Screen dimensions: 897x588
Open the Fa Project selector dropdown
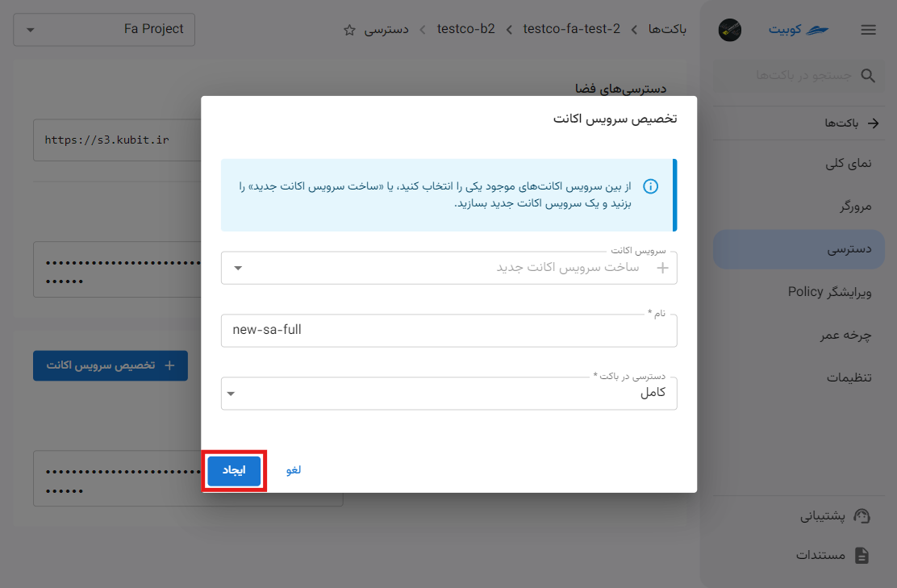tap(104, 29)
